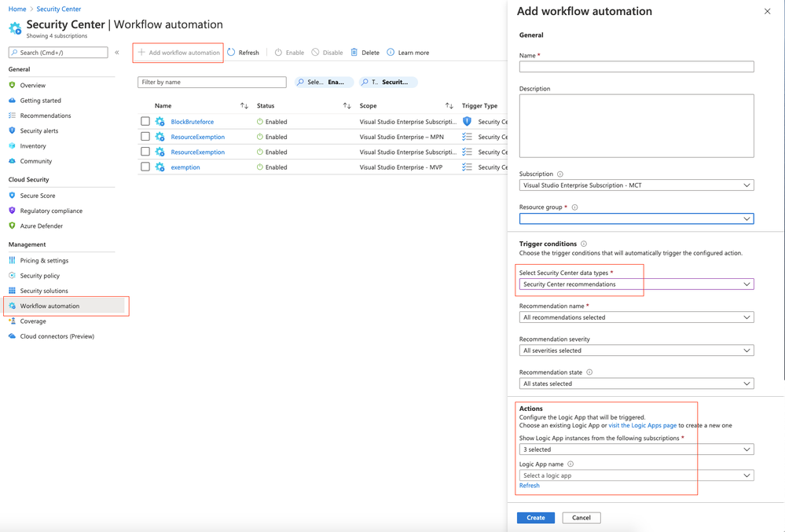Click the Filter by name field
Image resolution: width=785 pixels, height=532 pixels.
[212, 82]
